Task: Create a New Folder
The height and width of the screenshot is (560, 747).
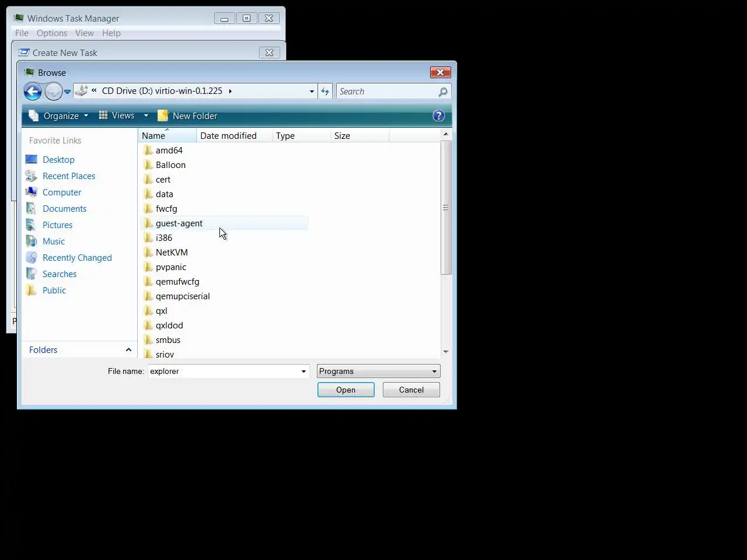Action: tap(187, 116)
